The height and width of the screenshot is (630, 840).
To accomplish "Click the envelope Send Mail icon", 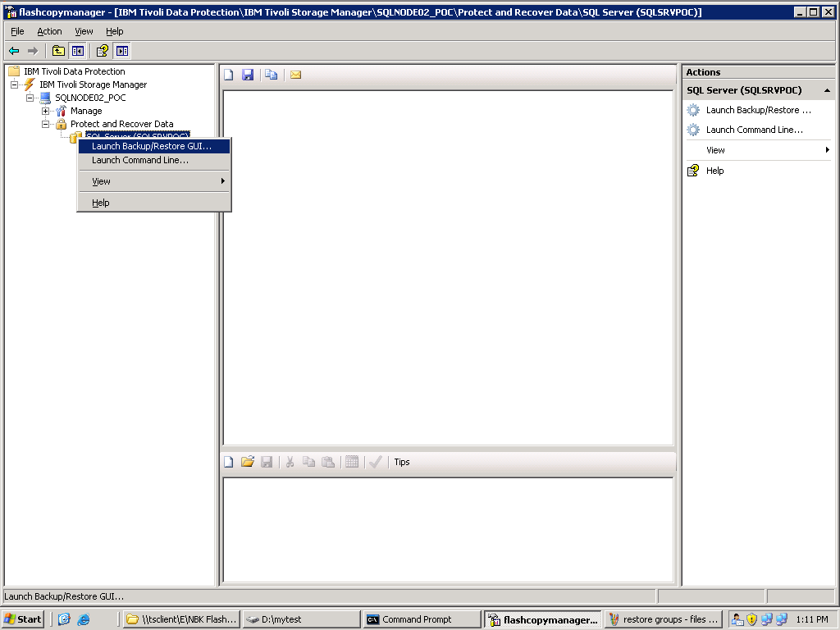I will pyautogui.click(x=295, y=75).
